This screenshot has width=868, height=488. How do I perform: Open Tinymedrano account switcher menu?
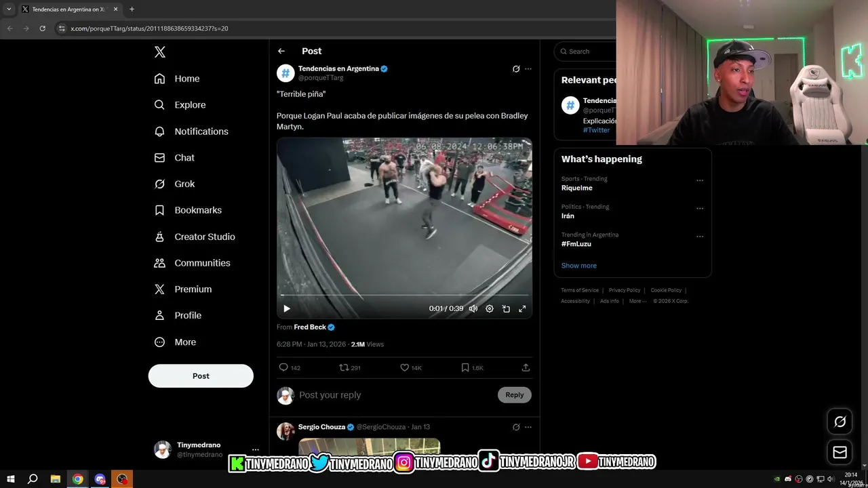tap(207, 449)
